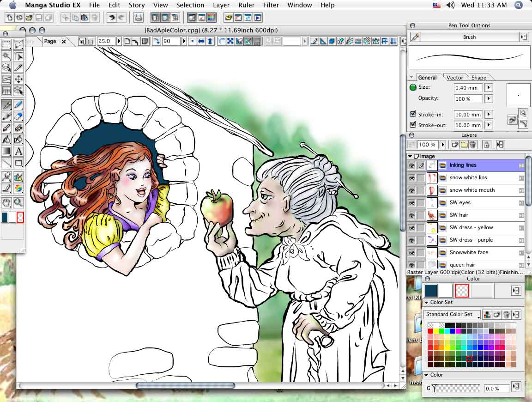Open the Ruler menu
Image resolution: width=532 pixels, height=402 pixels.
point(246,5)
